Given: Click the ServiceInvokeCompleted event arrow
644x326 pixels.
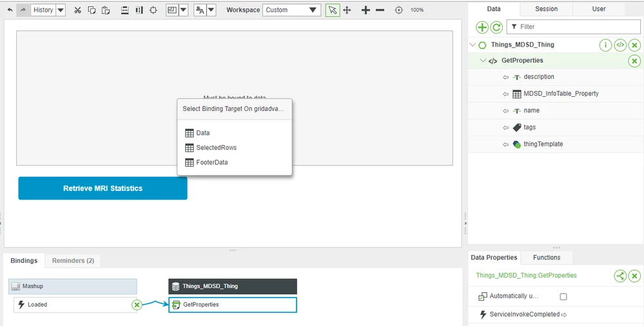Looking at the screenshot, I should (x=564, y=315).
